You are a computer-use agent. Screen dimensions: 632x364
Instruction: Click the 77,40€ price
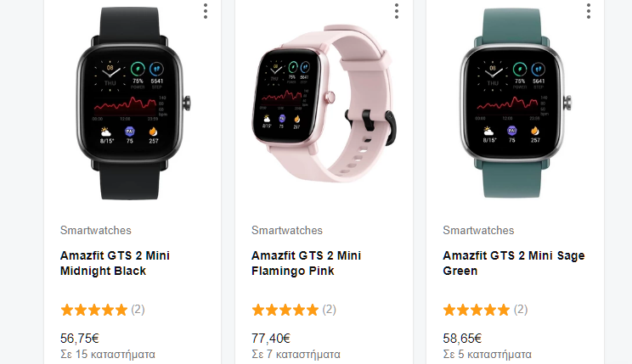tap(271, 339)
